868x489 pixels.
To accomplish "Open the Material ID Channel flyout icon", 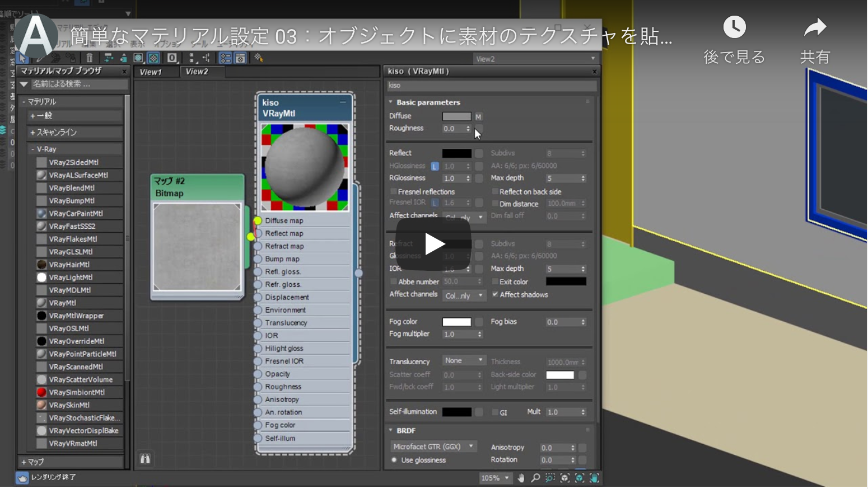I will point(172,58).
